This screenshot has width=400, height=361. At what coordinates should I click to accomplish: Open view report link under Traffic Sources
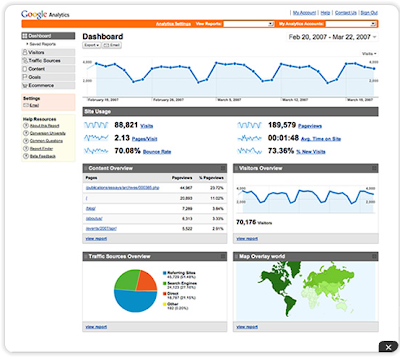[x=96, y=327]
